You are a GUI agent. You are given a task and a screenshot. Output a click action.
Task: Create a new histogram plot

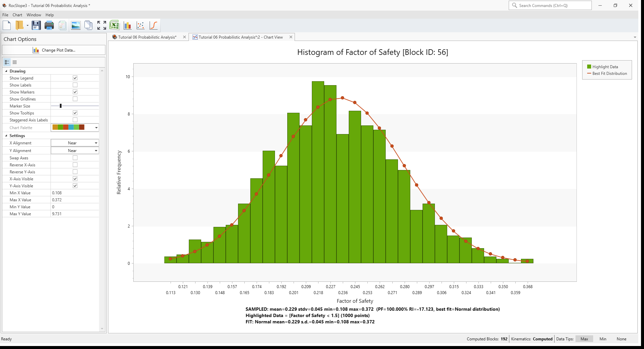[x=127, y=25]
